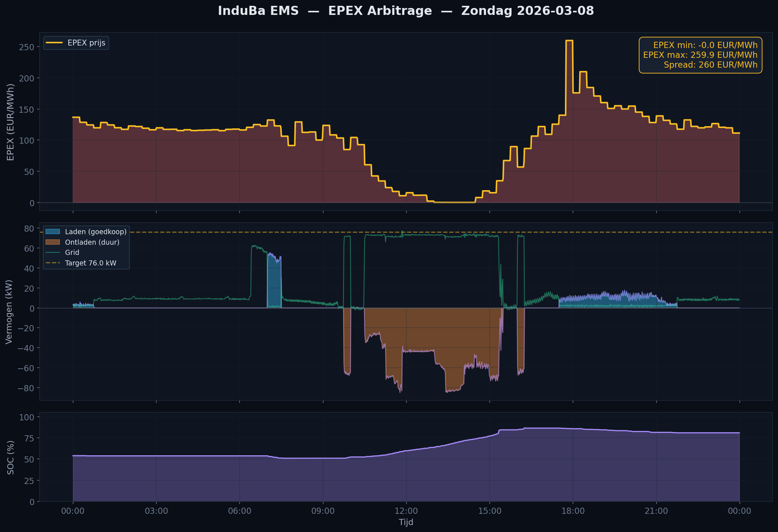Click the 250 tick on price axis
This screenshot has width=778, height=532.
point(27,47)
